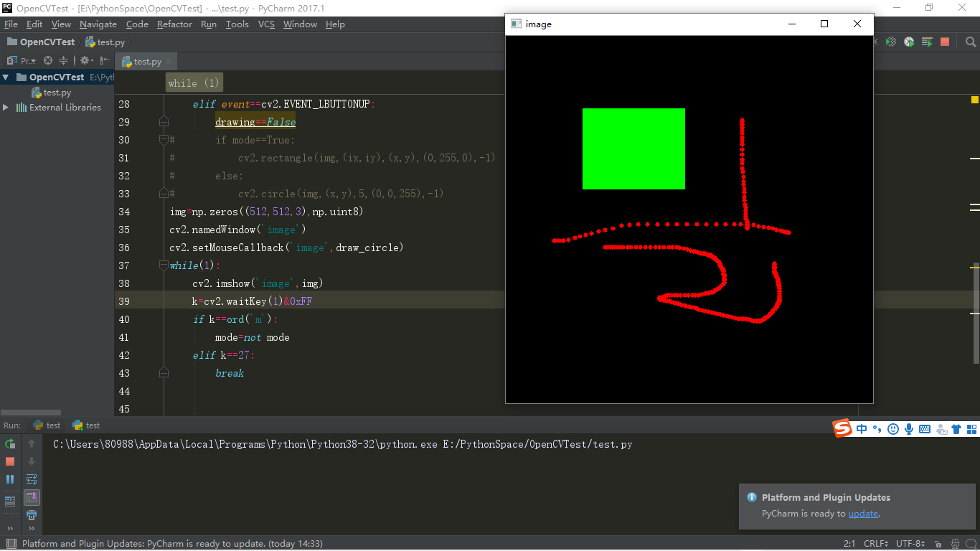The image size is (980, 551).
Task: Select test.py in the Project tree
Action: (51, 93)
